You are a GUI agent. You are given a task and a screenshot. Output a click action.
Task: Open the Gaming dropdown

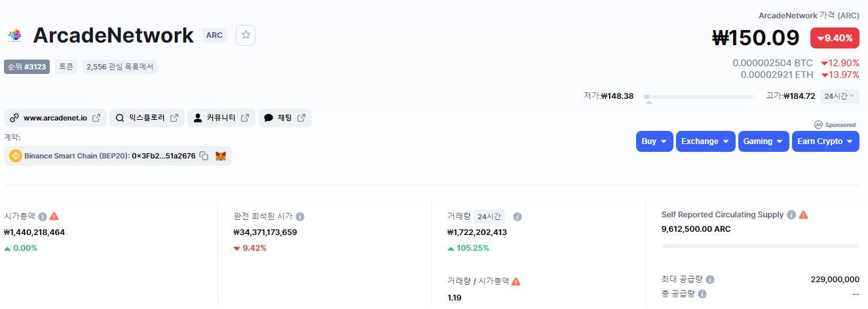[x=764, y=141]
